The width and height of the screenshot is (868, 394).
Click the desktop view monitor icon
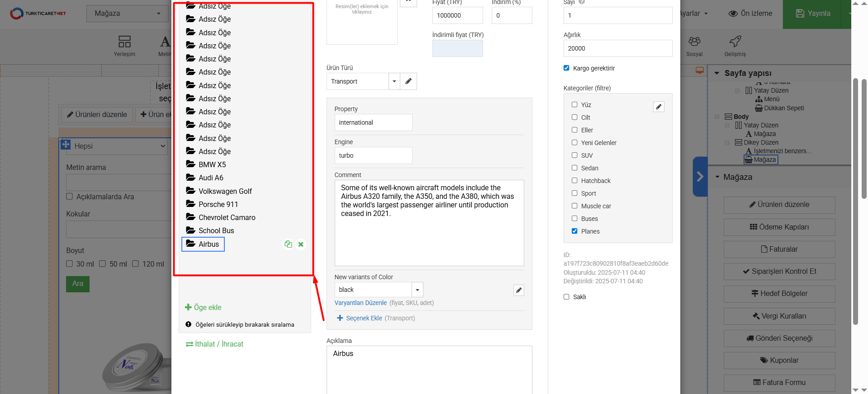click(700, 70)
